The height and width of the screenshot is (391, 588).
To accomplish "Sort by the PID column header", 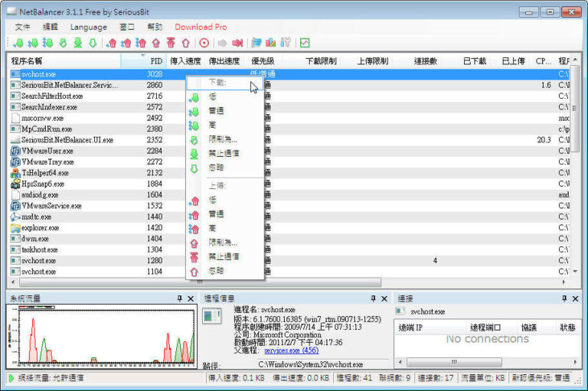I will pyautogui.click(x=144, y=61).
